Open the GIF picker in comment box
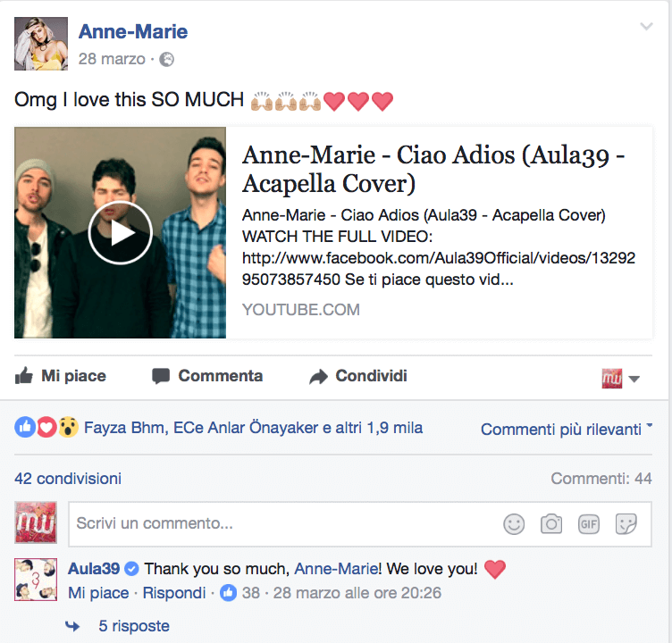Viewport: 672px width, 643px height. 588,524
